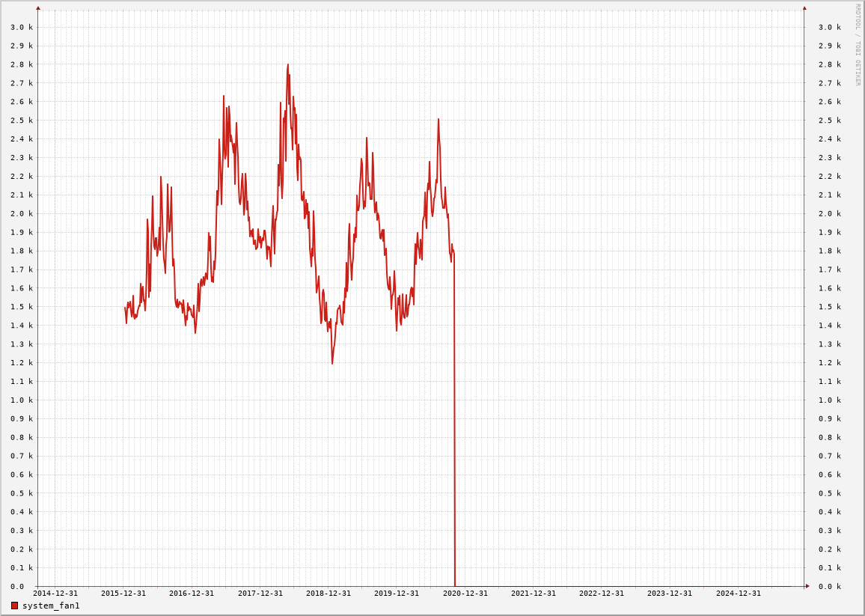
Task: Click the RRDTOOL / TOBI OETIKER watermark text
Action: click(858, 45)
